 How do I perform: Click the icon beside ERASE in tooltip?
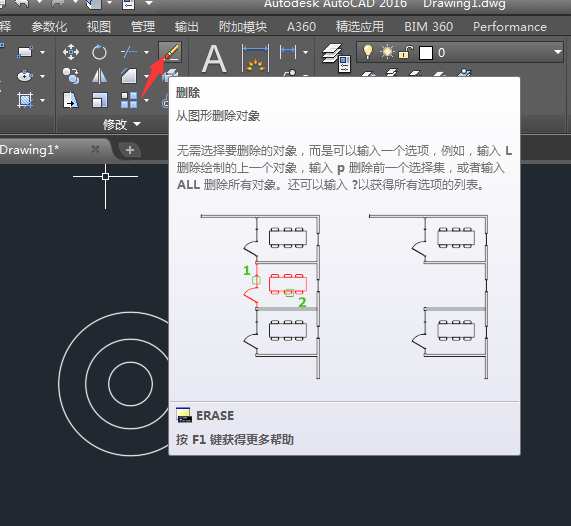point(184,415)
